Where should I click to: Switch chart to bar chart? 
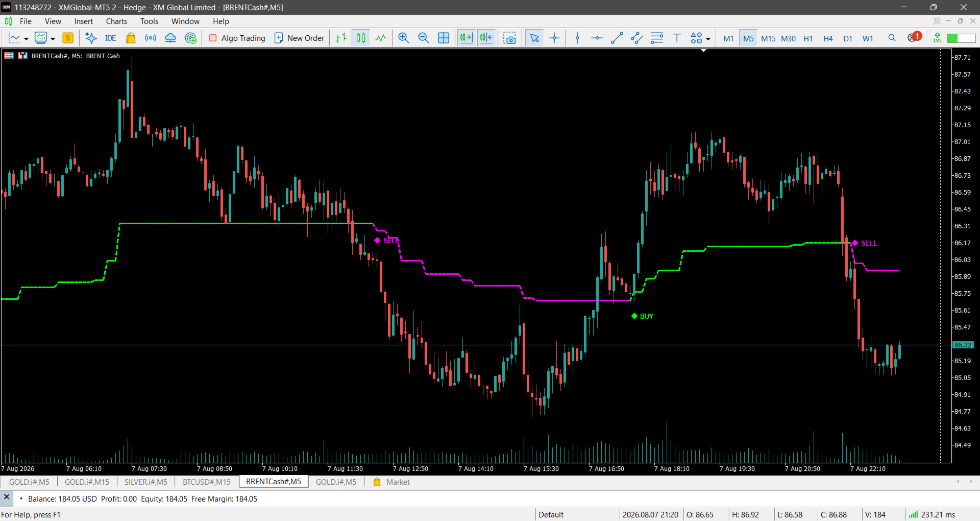point(341,38)
